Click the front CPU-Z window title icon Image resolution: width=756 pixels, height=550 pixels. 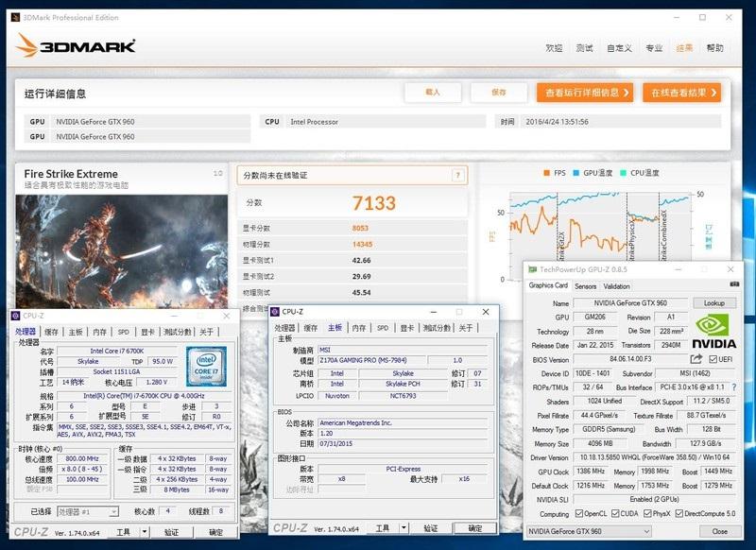[x=275, y=312]
